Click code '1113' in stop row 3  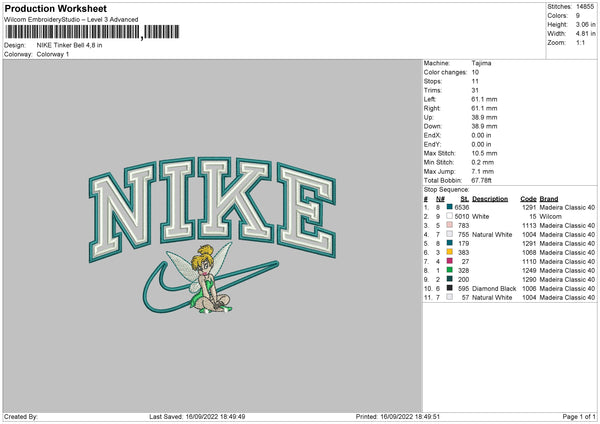tap(529, 225)
